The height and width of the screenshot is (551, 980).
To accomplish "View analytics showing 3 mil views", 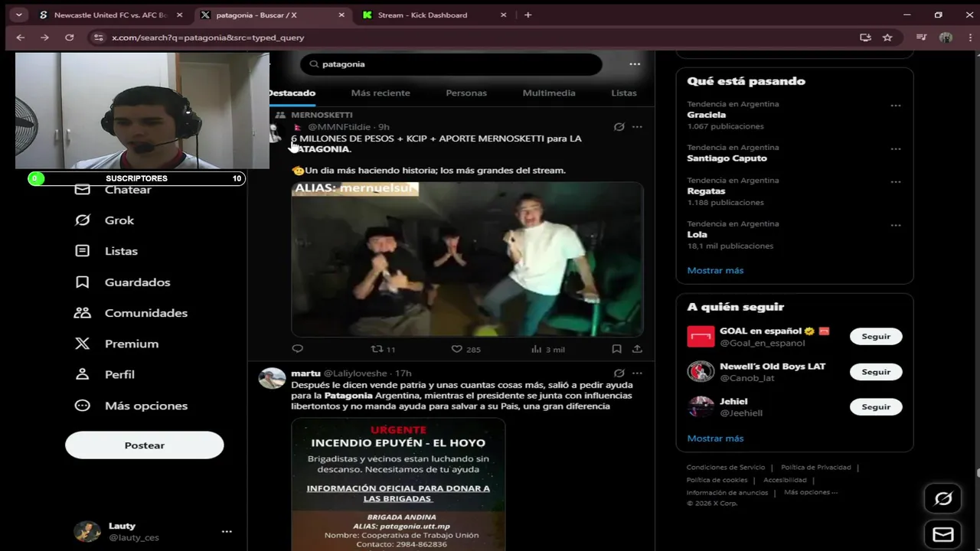I will pyautogui.click(x=547, y=349).
